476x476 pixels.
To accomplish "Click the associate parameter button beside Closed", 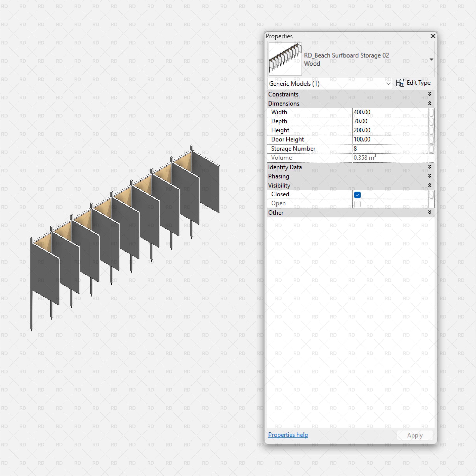I will coord(431,194).
